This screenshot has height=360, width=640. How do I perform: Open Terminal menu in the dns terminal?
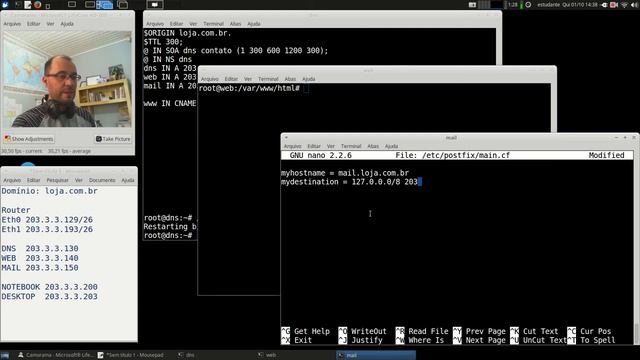tap(213, 24)
